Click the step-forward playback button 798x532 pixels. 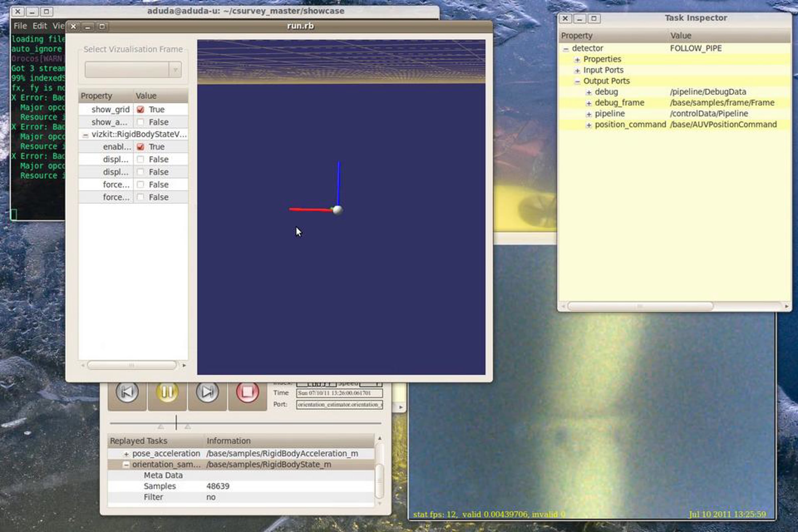(207, 393)
